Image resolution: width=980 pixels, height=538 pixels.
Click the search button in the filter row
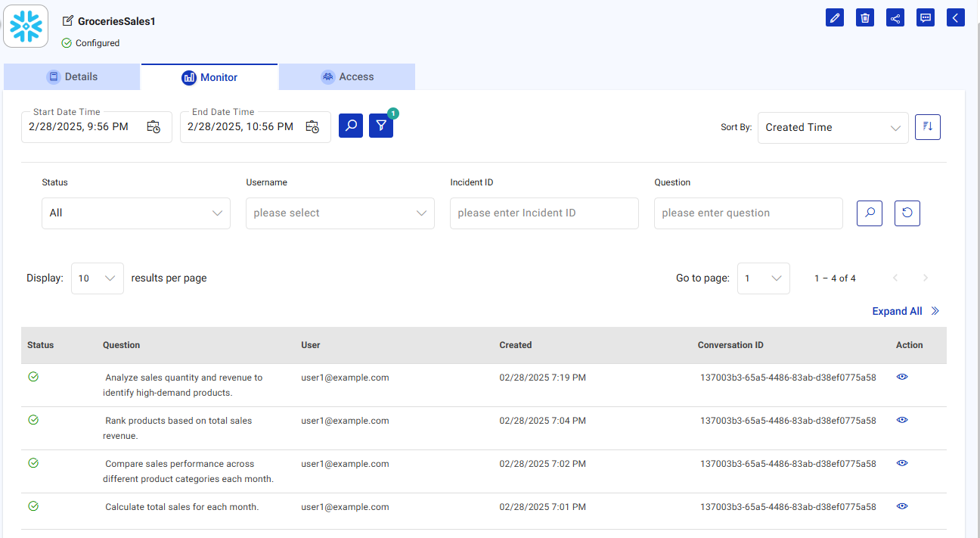click(x=869, y=213)
